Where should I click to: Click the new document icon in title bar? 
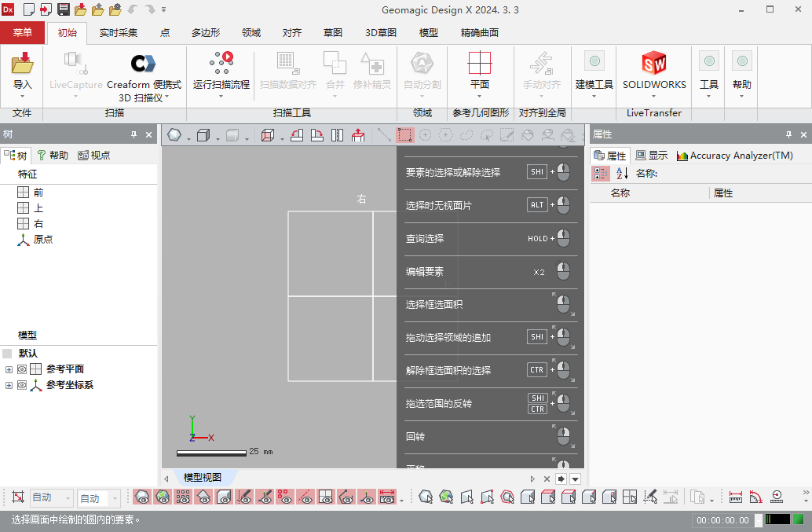point(29,9)
